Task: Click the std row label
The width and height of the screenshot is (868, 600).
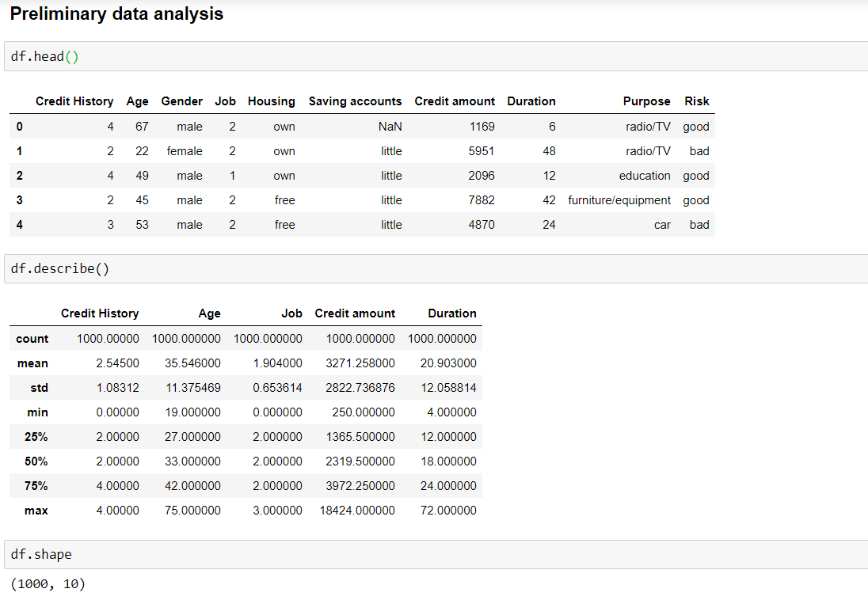Action: [x=40, y=388]
